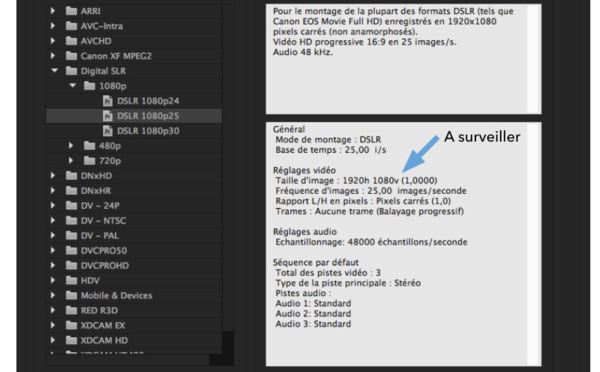
Task: Collapse the Digital SLR folder
Action: point(54,70)
